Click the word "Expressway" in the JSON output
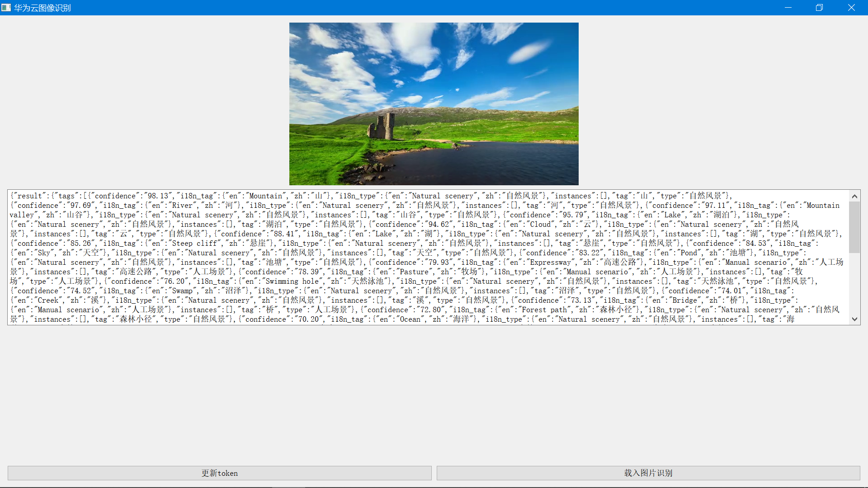This screenshot has width=868, height=488. (550, 263)
